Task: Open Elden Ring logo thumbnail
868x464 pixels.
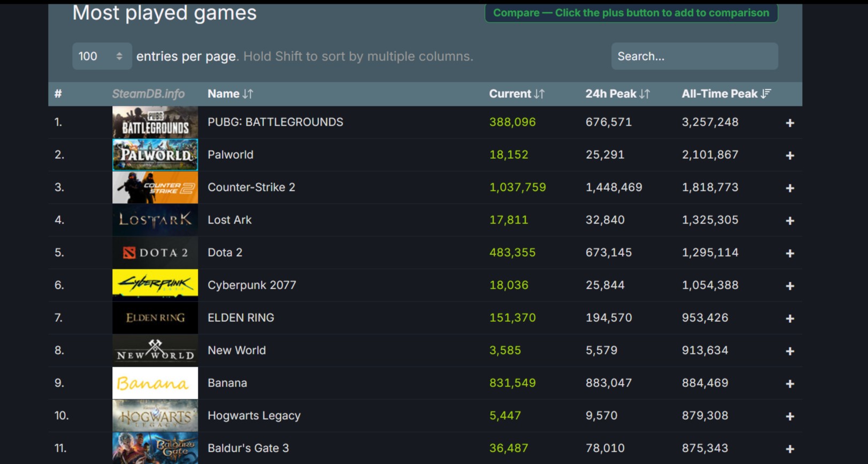Action: (x=155, y=318)
